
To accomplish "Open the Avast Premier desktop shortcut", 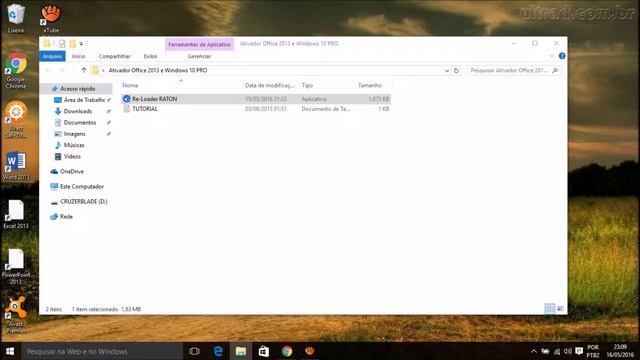I will (x=16, y=314).
